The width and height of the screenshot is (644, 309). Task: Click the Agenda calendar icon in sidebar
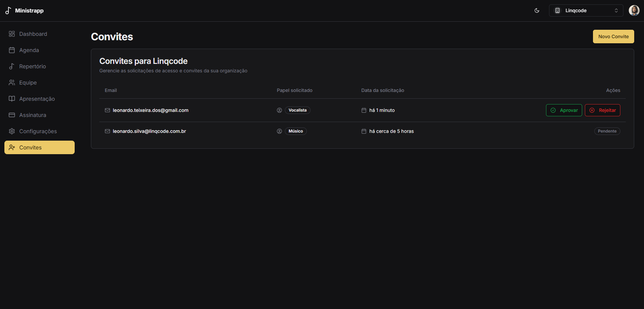pyautogui.click(x=12, y=50)
